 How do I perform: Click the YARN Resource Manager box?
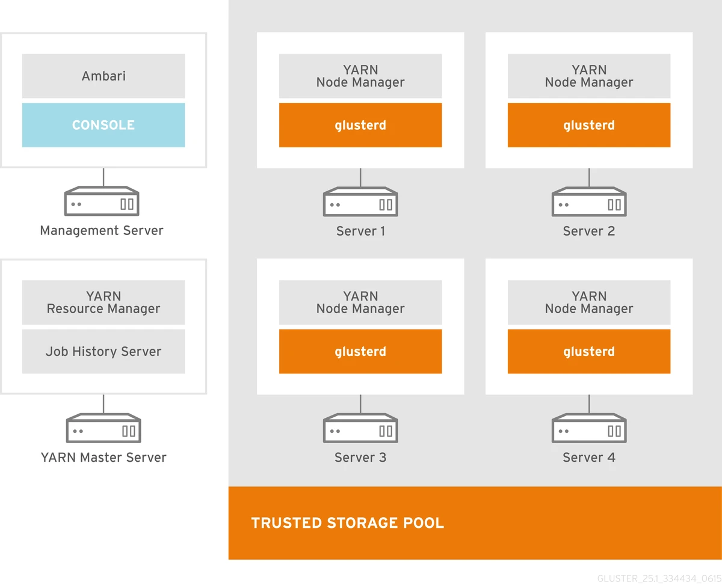[103, 302]
